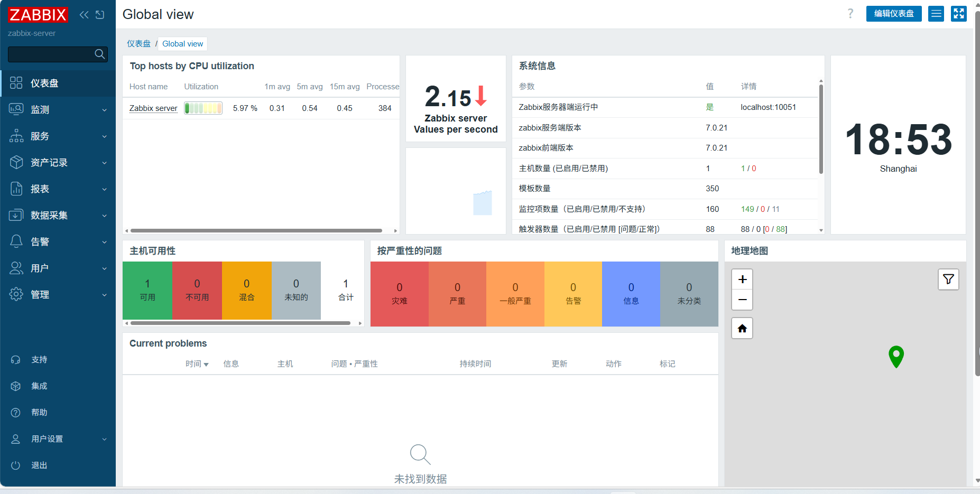Click the 用户设置 person icon
The height and width of the screenshot is (494, 980).
[16, 439]
